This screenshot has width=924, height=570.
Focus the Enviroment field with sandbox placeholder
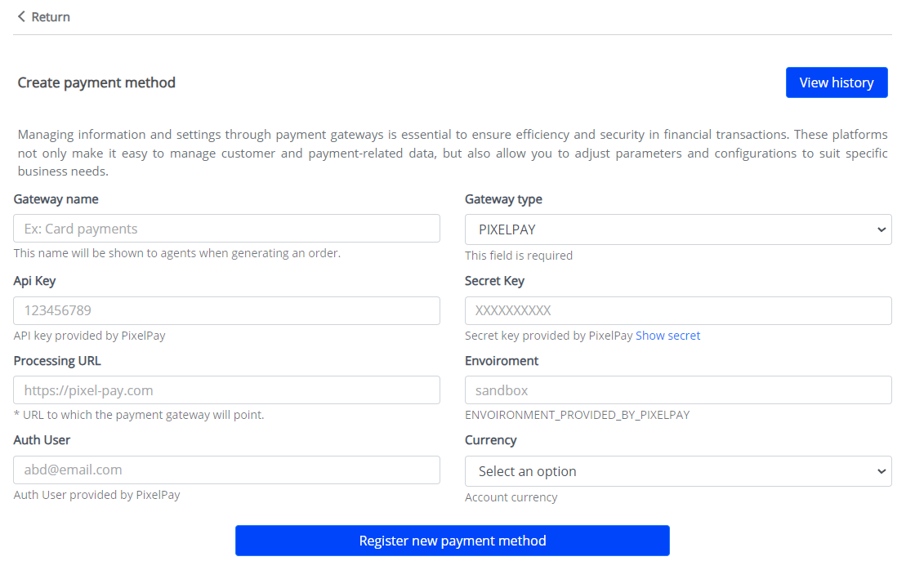pyautogui.click(x=677, y=390)
